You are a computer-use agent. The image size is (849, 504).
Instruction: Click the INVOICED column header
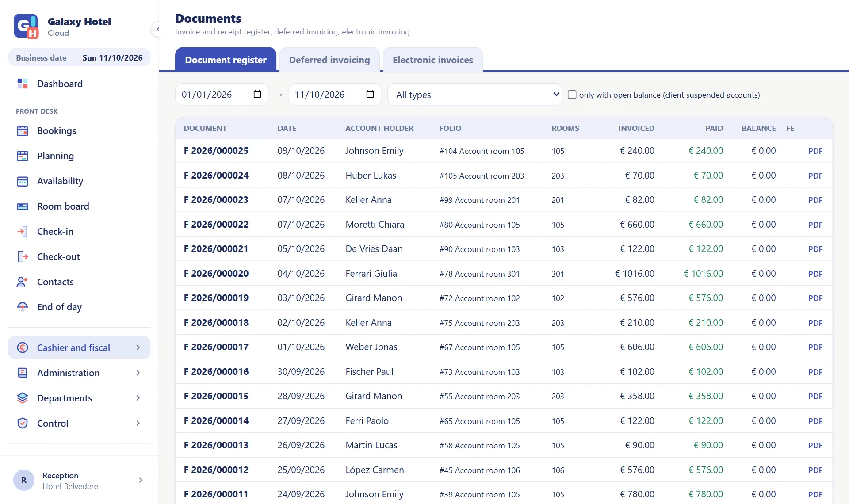click(636, 128)
